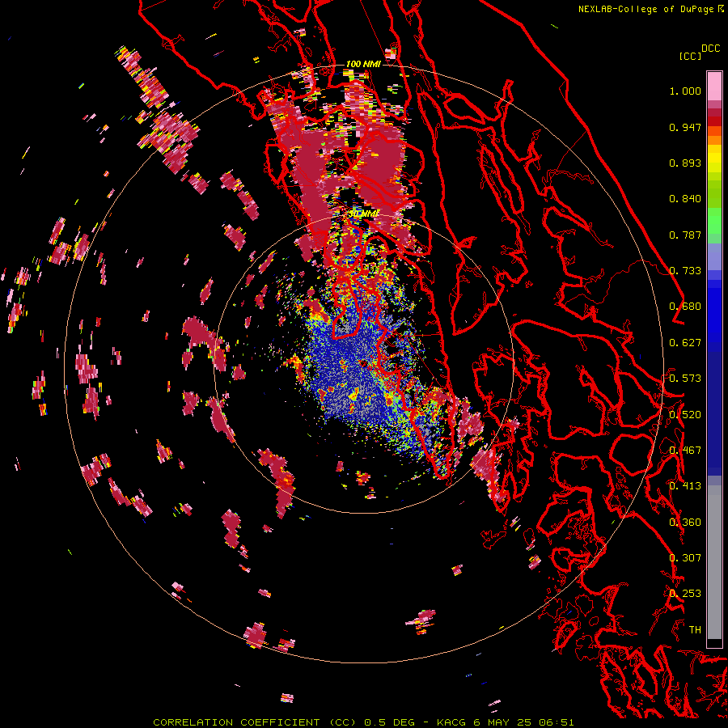This screenshot has height=728, width=728.
Task: Click the 0.5 DEG elevation text
Action: tap(389, 722)
